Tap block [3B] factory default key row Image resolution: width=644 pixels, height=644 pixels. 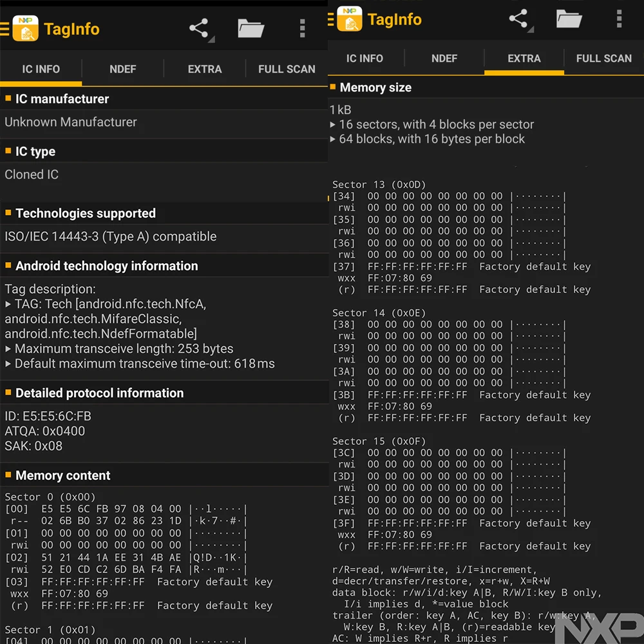point(462,395)
